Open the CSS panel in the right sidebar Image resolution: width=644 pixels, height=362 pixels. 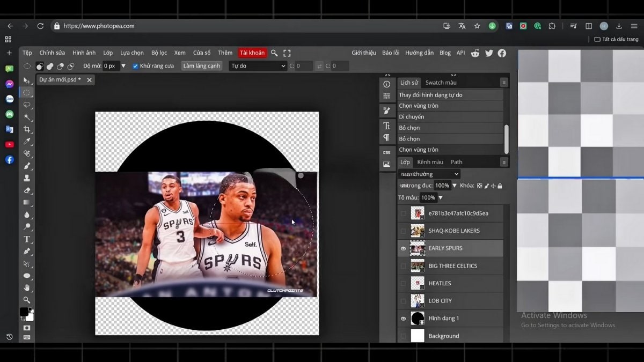(387, 152)
